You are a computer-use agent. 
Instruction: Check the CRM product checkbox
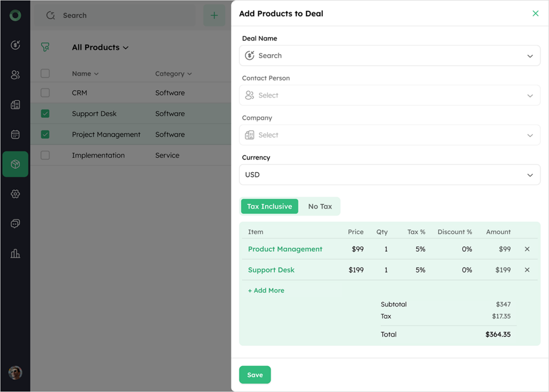(45, 93)
